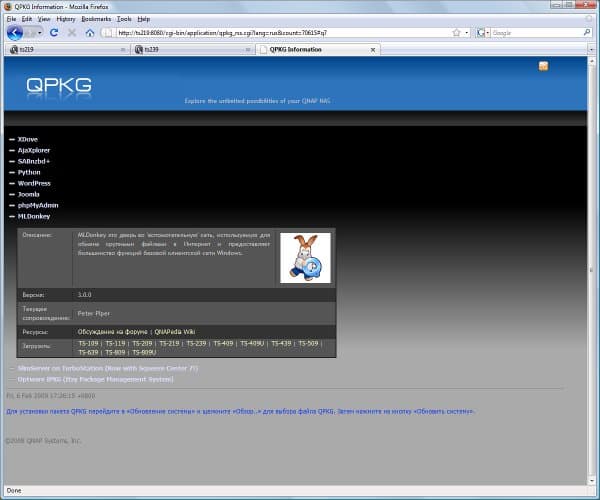Close the QPKG Information tab
This screenshot has width=600, height=500.
pos(373,50)
